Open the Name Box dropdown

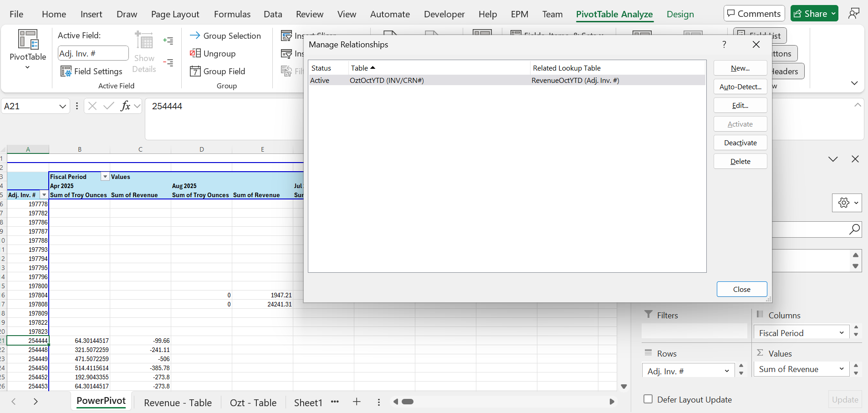coord(62,106)
